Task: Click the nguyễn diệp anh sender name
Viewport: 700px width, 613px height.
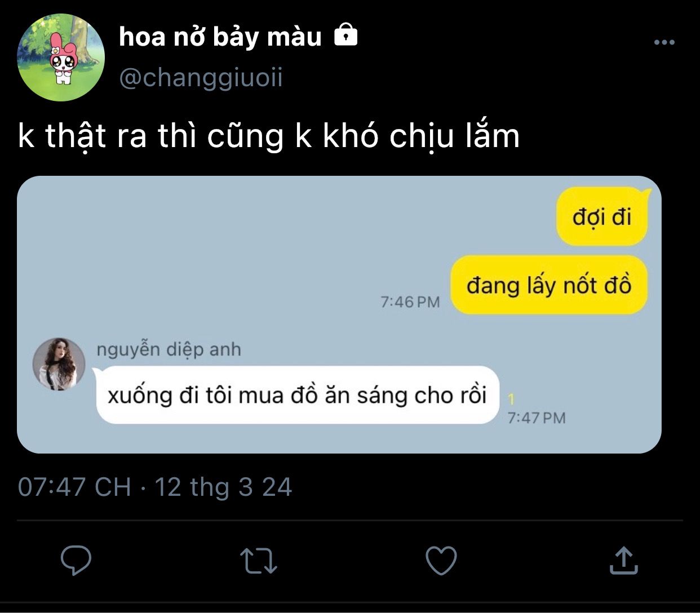Action: pyautogui.click(x=169, y=349)
